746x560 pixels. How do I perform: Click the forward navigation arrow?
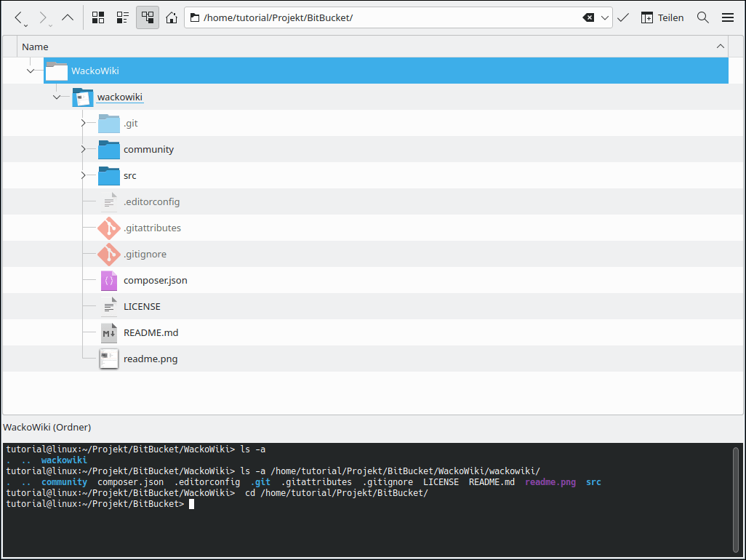pyautogui.click(x=44, y=17)
